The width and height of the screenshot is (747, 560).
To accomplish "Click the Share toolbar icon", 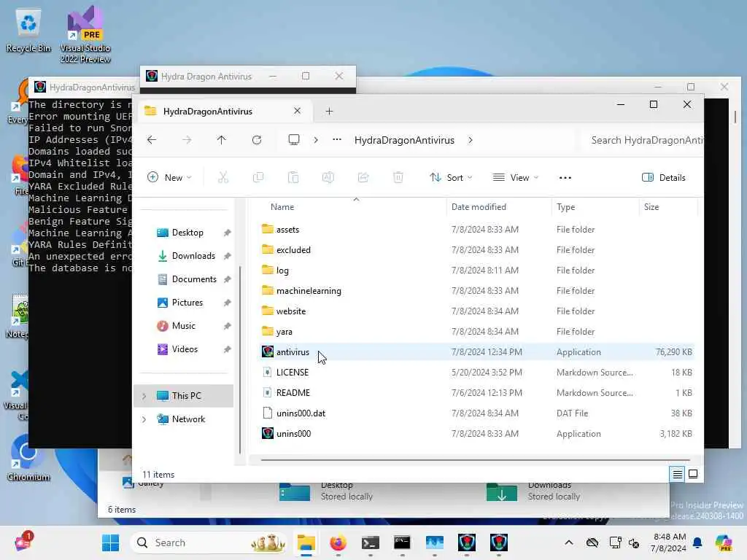I will 363,178.
